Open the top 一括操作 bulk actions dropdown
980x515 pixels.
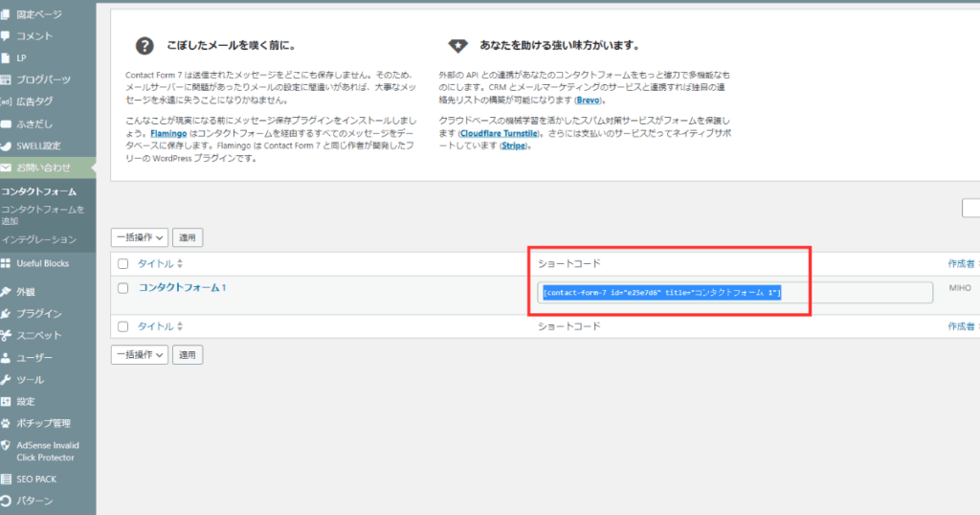click(x=140, y=237)
